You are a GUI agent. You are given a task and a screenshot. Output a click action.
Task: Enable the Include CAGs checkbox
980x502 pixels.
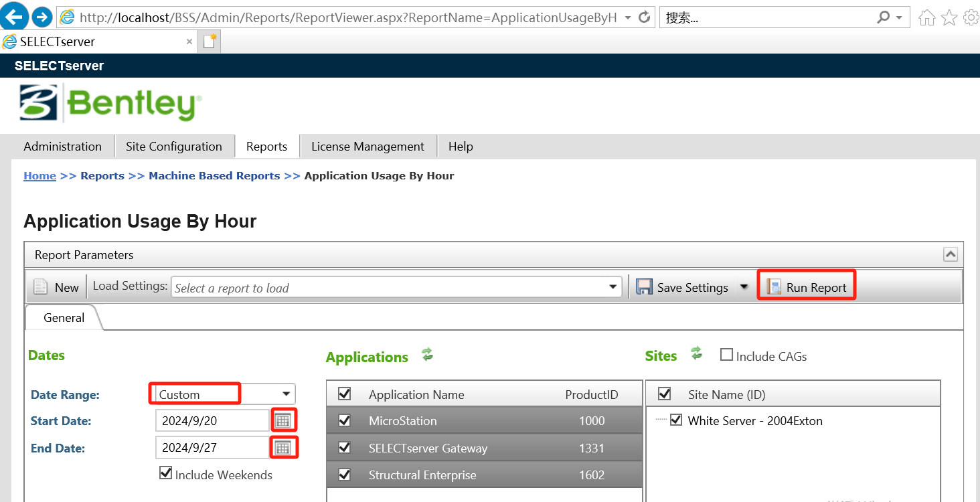[726, 355]
